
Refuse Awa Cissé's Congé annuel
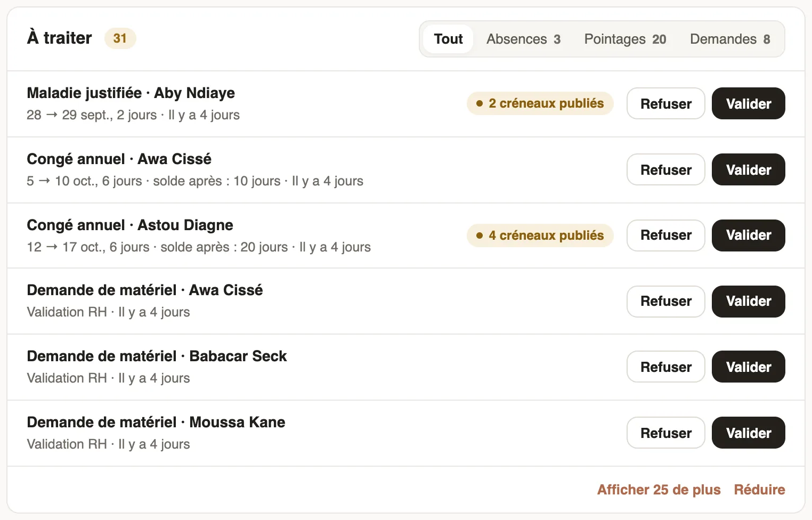[x=666, y=169]
